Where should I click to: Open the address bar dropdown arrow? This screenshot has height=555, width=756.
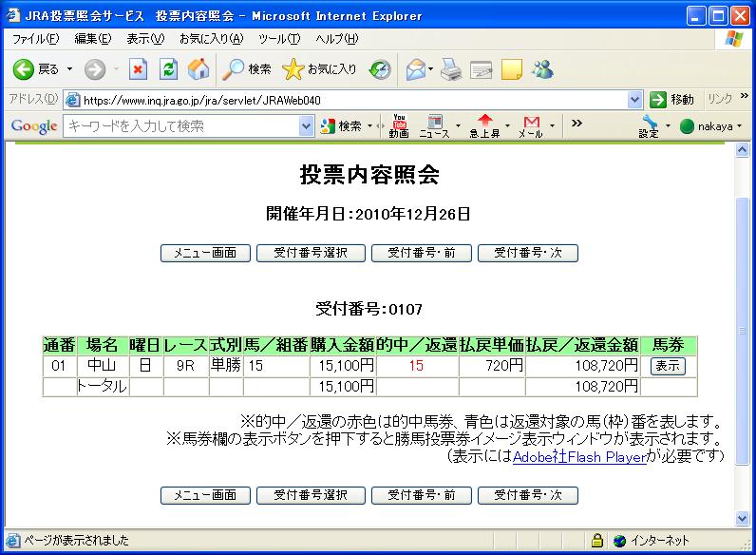point(635,100)
